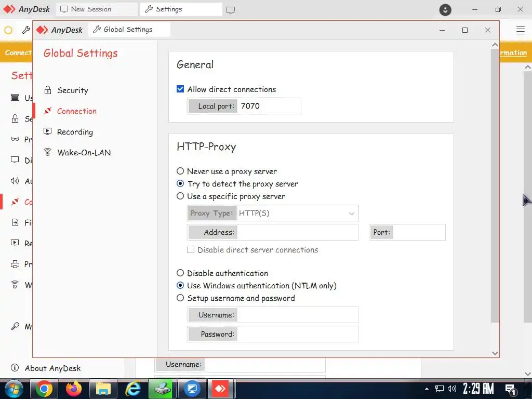Click the scroll-up arrow in Global Settings
This screenshot has width=532, height=399.
[495, 45]
